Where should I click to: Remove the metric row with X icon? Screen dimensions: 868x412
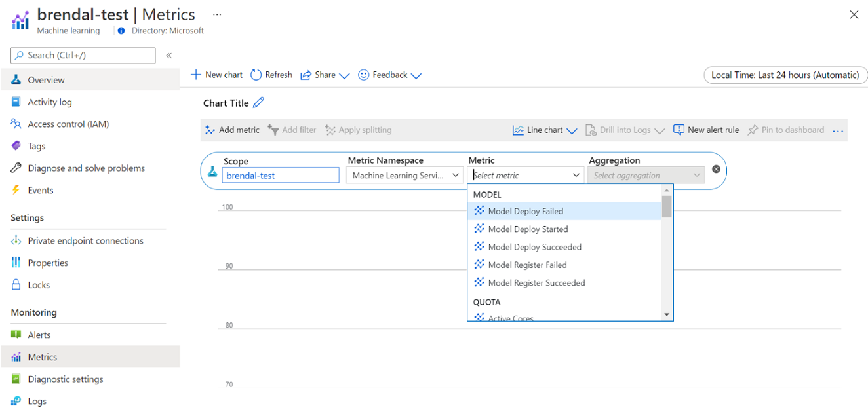point(716,169)
